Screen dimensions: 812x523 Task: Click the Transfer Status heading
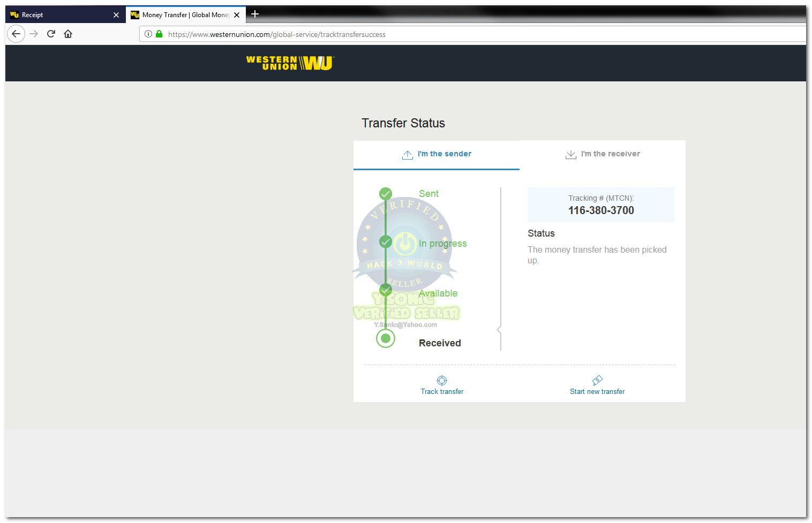tap(403, 123)
